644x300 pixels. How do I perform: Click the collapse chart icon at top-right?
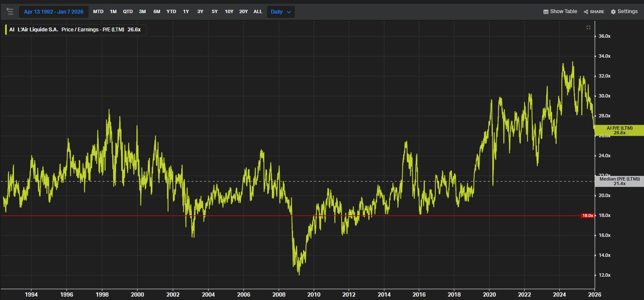(588, 28)
